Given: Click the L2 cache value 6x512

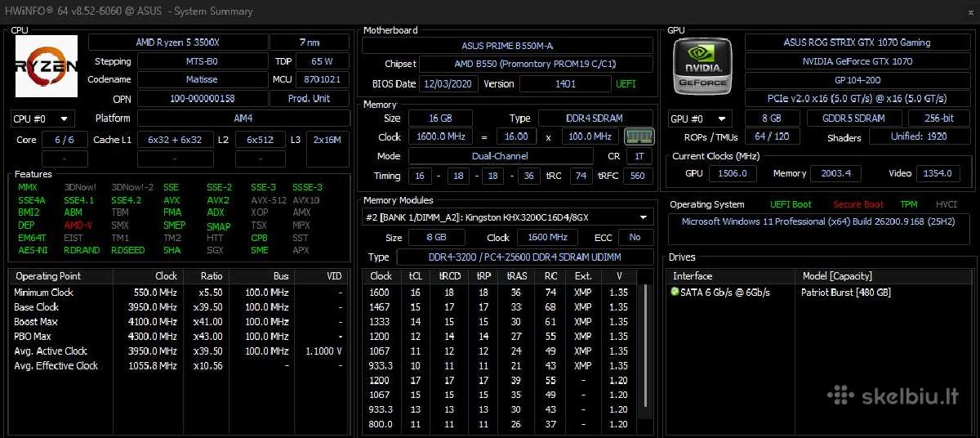Looking at the screenshot, I should click(261, 140).
